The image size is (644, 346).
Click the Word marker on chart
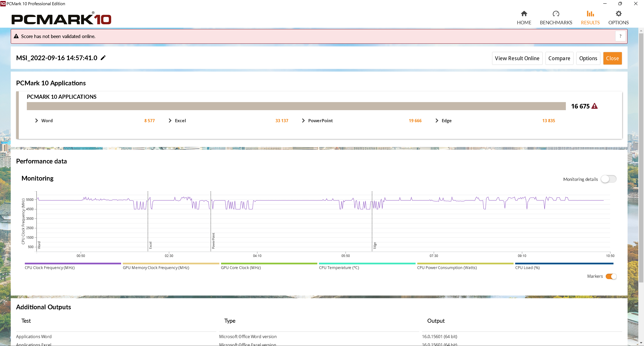[x=39, y=245]
